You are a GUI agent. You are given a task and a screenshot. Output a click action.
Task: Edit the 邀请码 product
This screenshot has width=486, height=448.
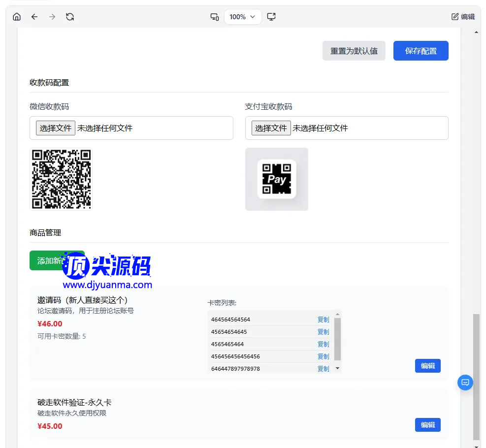coord(427,366)
